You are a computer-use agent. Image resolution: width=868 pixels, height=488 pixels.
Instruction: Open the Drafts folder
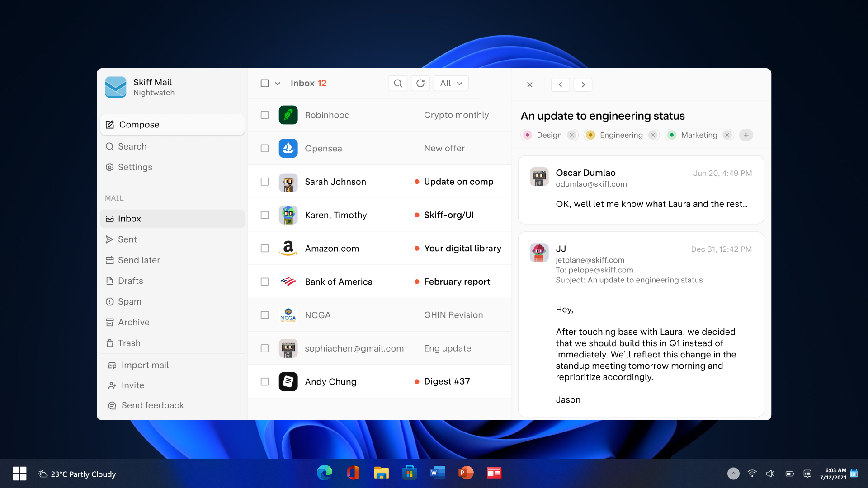[131, 280]
